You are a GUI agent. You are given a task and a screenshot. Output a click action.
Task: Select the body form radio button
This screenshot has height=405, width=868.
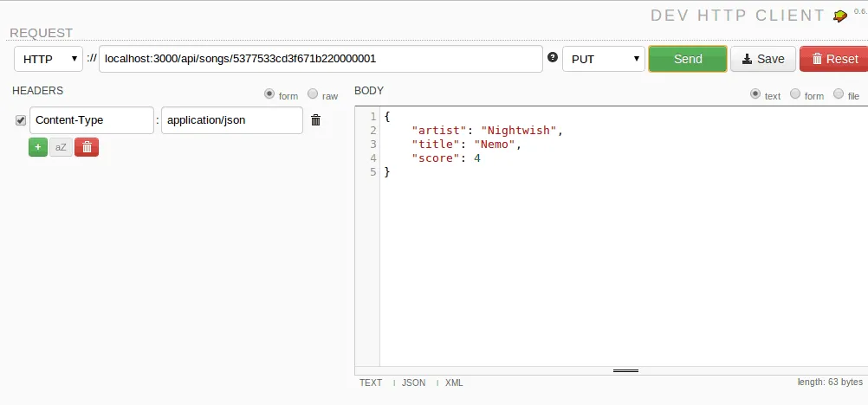(795, 94)
